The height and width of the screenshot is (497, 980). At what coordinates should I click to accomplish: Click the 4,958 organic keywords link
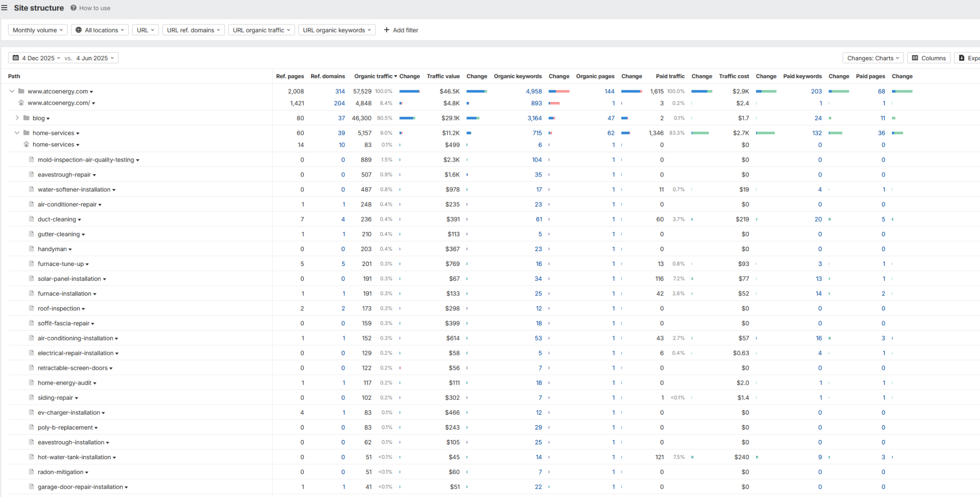coord(534,91)
